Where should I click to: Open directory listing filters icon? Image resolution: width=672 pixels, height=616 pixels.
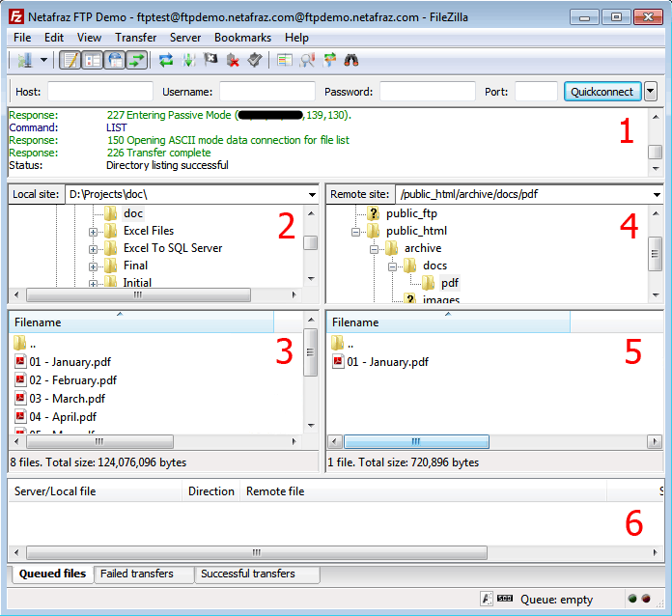pyautogui.click(x=285, y=60)
